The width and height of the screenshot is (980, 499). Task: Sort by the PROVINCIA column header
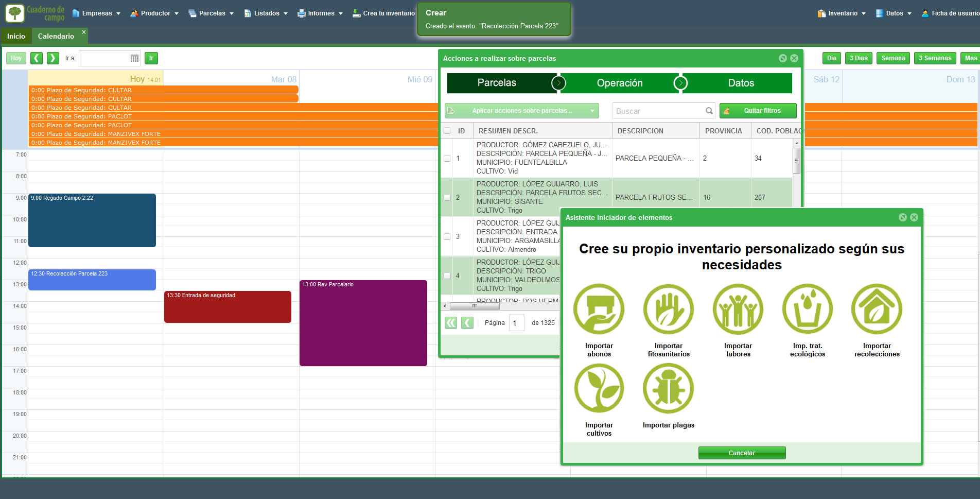point(725,131)
